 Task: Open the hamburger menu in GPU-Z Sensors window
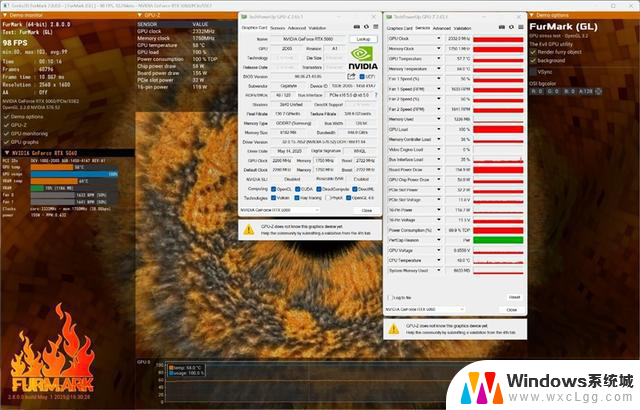click(521, 27)
